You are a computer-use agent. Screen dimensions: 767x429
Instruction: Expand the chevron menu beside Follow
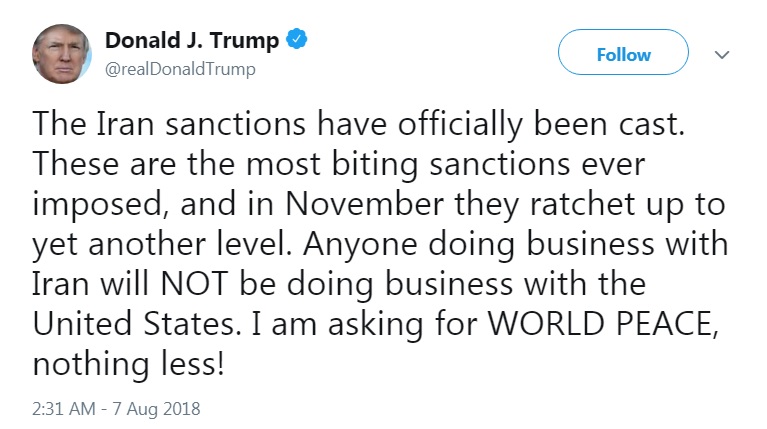point(721,54)
